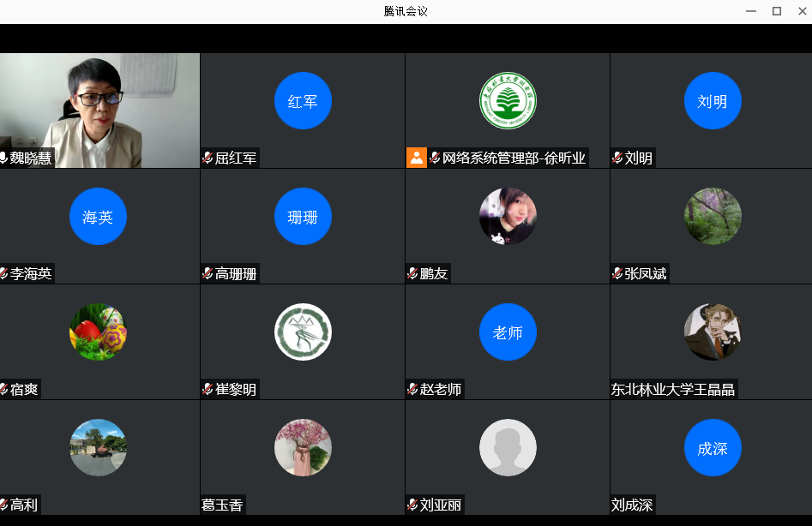Click the 崔黎明 name label
The image size is (812, 526).
pyautogui.click(x=235, y=390)
